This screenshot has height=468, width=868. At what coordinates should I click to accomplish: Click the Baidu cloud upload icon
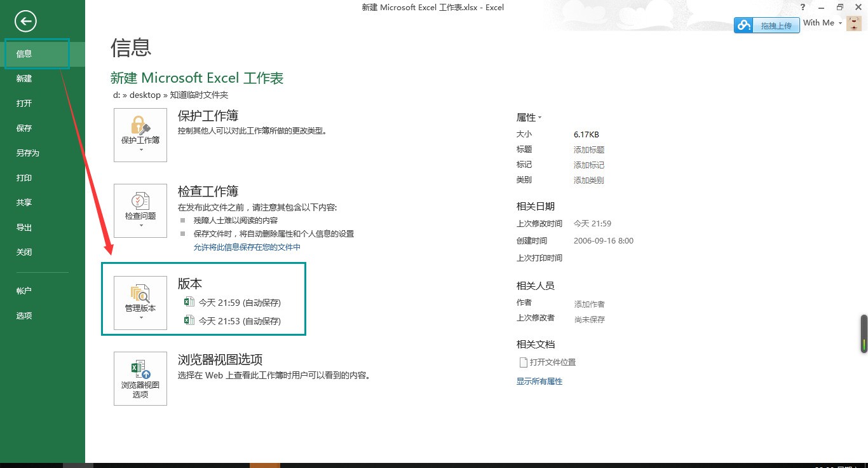(x=744, y=25)
